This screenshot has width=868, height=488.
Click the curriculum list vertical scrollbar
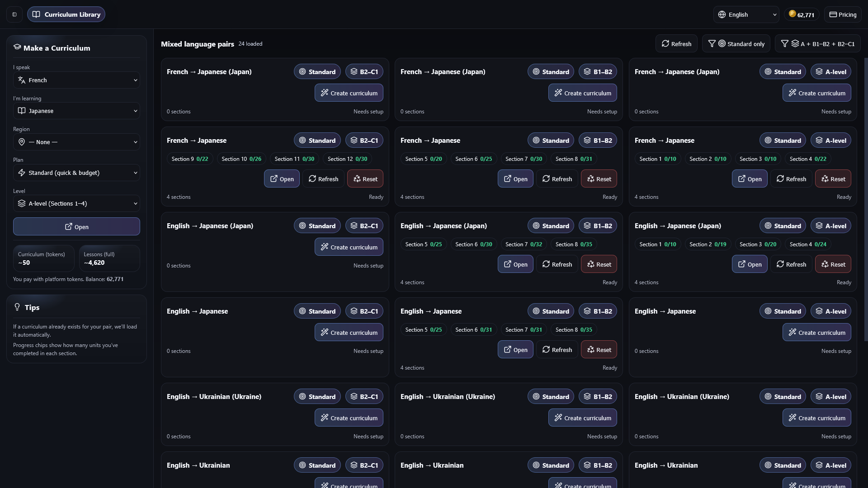[865, 199]
